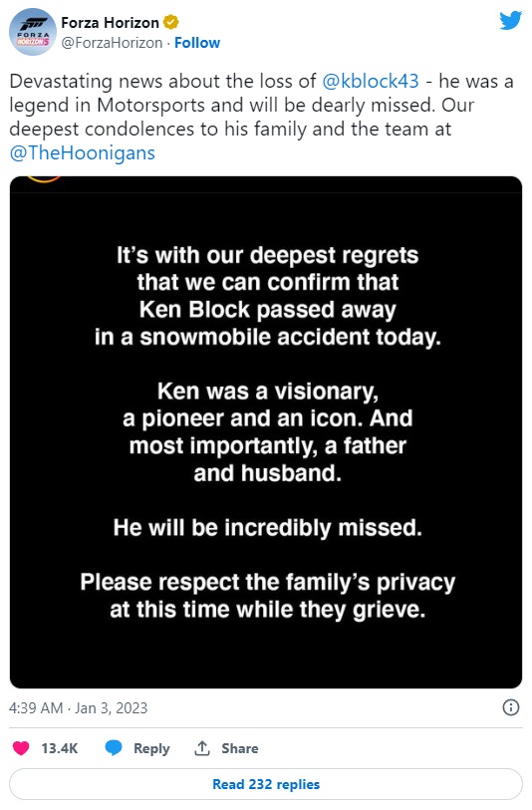The image size is (532, 810).
Task: Click the 'Devastating news' tweet text
Action: coord(262,117)
